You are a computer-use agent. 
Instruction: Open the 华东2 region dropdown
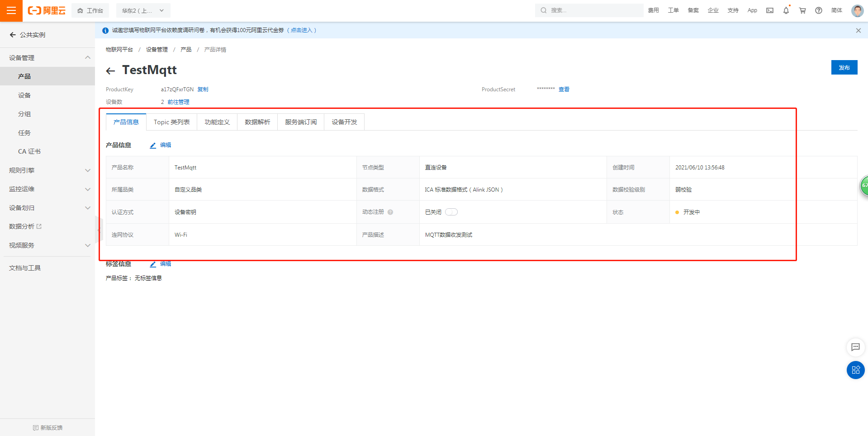[x=143, y=10]
